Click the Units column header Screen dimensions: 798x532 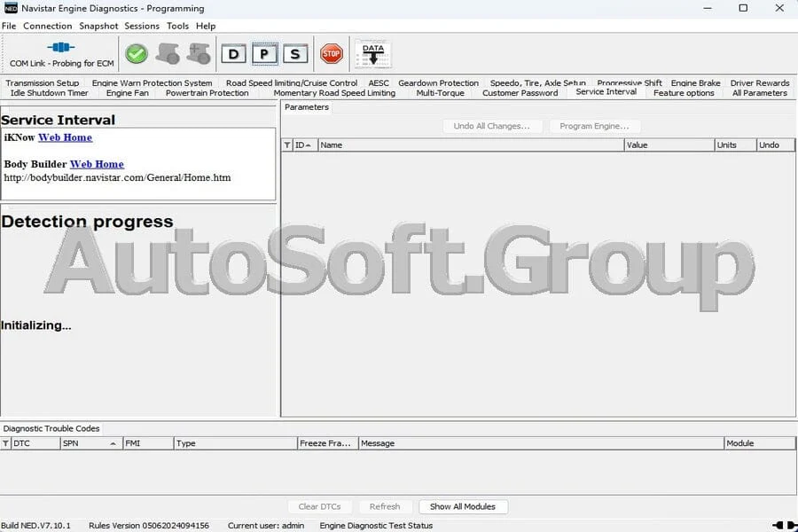pos(735,145)
